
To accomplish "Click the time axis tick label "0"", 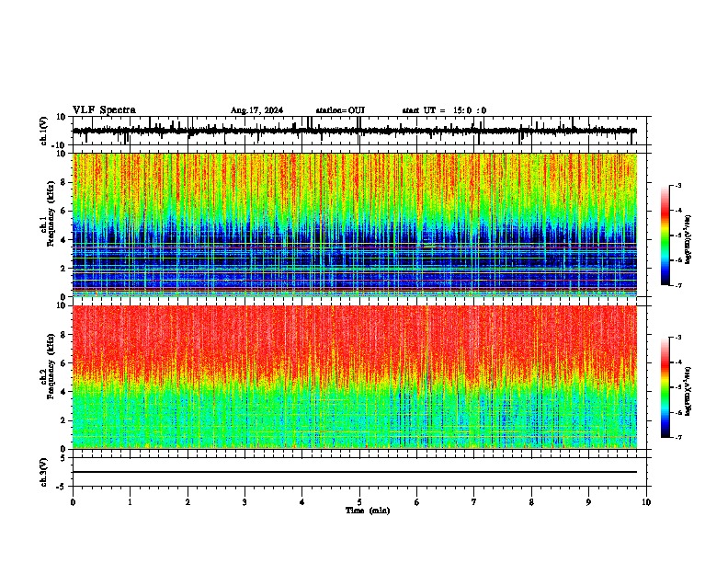I will click(73, 502).
